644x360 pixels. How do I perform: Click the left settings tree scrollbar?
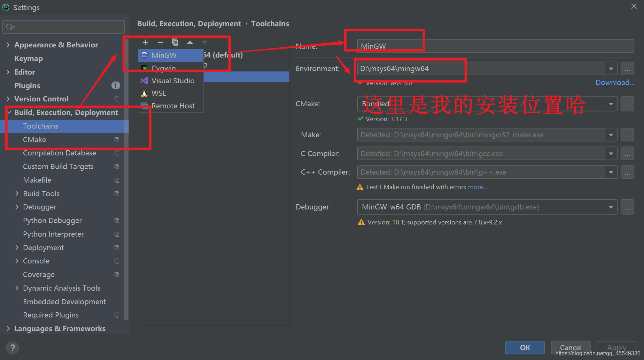[126, 179]
